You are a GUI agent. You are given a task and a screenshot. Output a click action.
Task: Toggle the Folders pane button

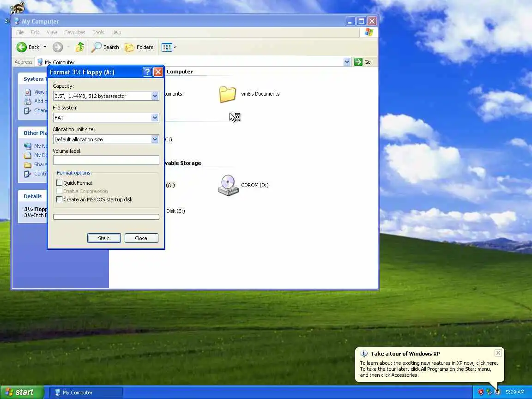tap(139, 47)
